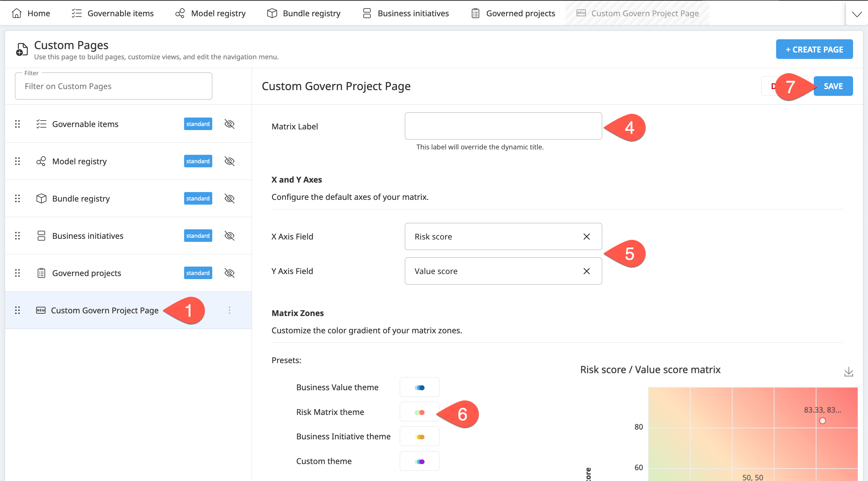The image size is (868, 481).
Task: Toggle visibility of Model registry page
Action: (230, 161)
